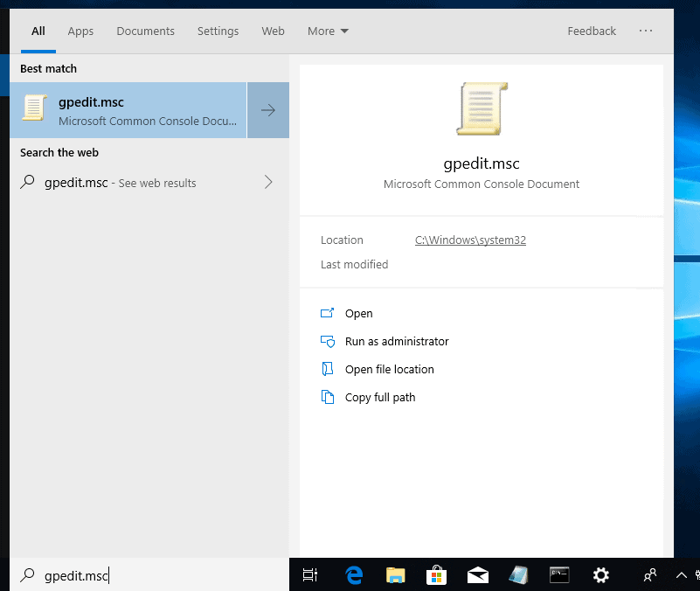
Task: Click the Copy full path icon
Action: point(328,397)
